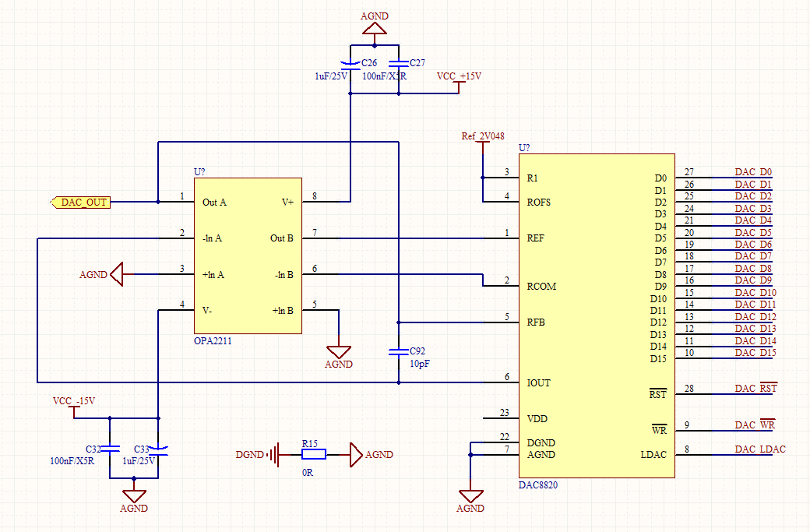The image size is (810, 532).
Task: Select the DAC_D13 net label
Action: 755,329
